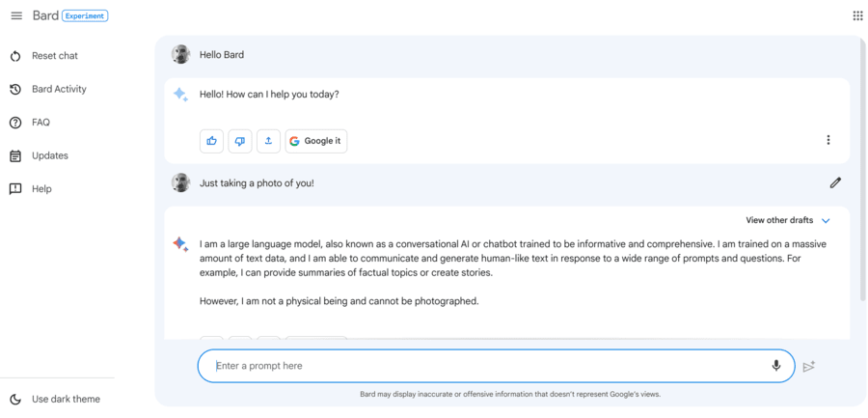This screenshot has width=868, height=418.
Task: Click avatar beside Just taking a photo
Action: (x=180, y=182)
